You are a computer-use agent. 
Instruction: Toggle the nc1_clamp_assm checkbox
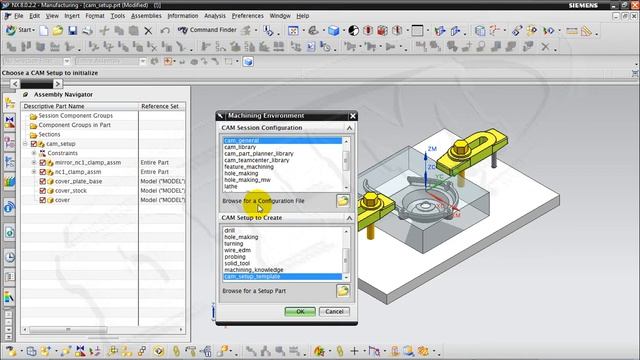pyautogui.click(x=42, y=172)
